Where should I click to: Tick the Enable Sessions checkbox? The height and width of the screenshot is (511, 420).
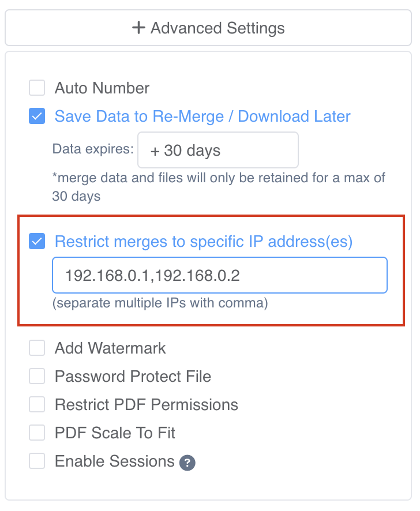pos(37,461)
